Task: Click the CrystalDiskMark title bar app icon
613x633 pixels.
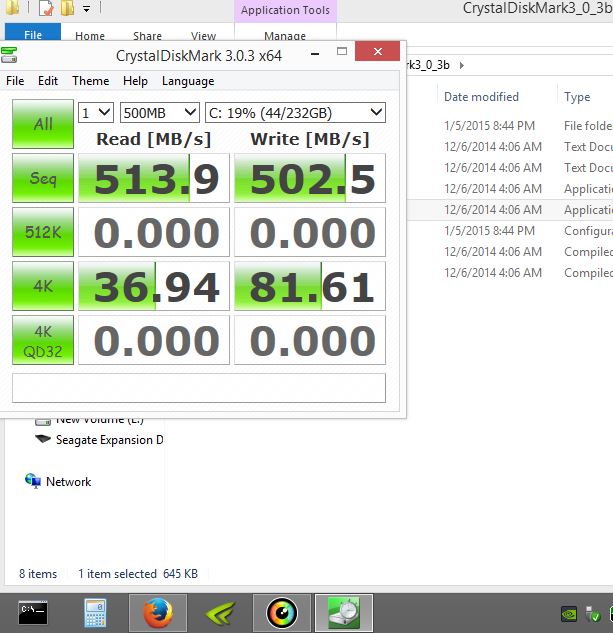Action: point(9,55)
